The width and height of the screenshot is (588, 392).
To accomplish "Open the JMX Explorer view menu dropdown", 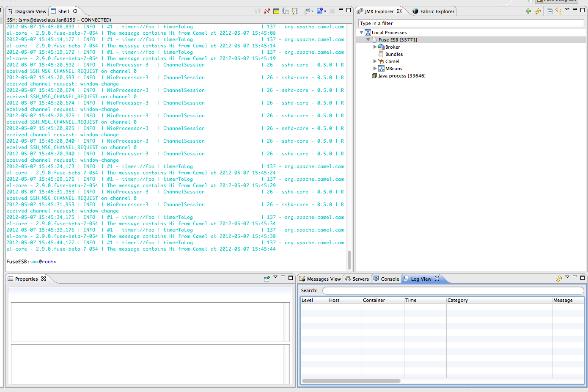I will point(567,10).
